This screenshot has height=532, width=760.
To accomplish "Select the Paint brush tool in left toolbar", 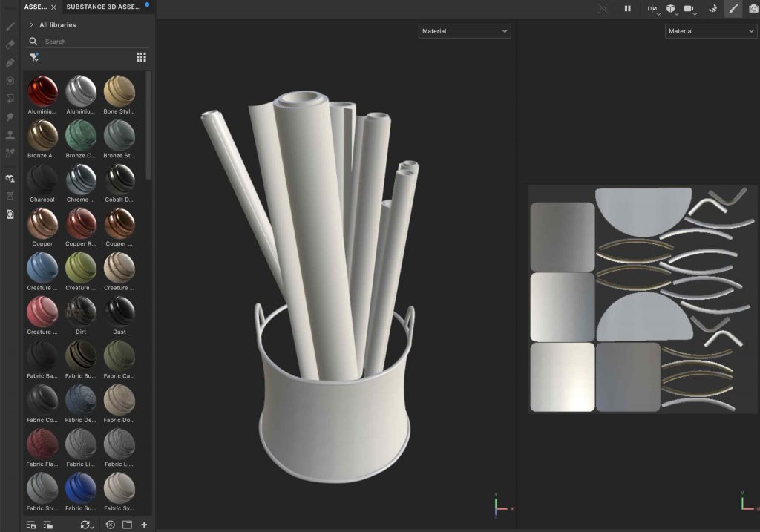I will [x=10, y=27].
